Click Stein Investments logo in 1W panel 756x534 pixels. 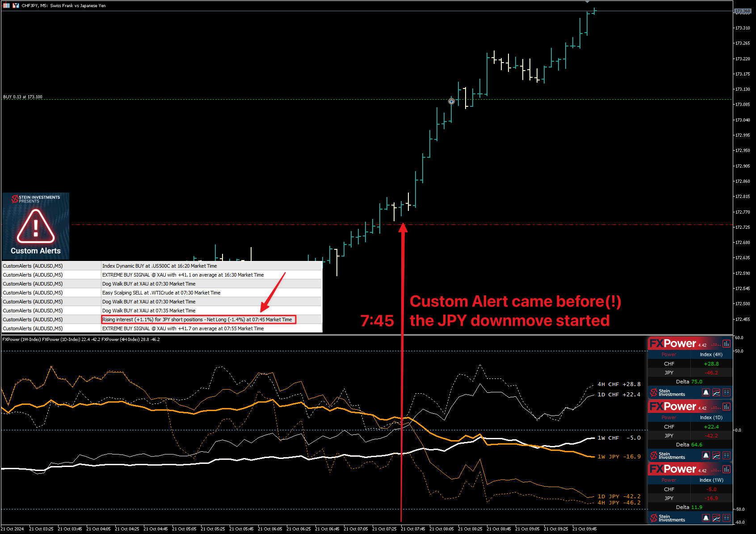tap(668, 518)
